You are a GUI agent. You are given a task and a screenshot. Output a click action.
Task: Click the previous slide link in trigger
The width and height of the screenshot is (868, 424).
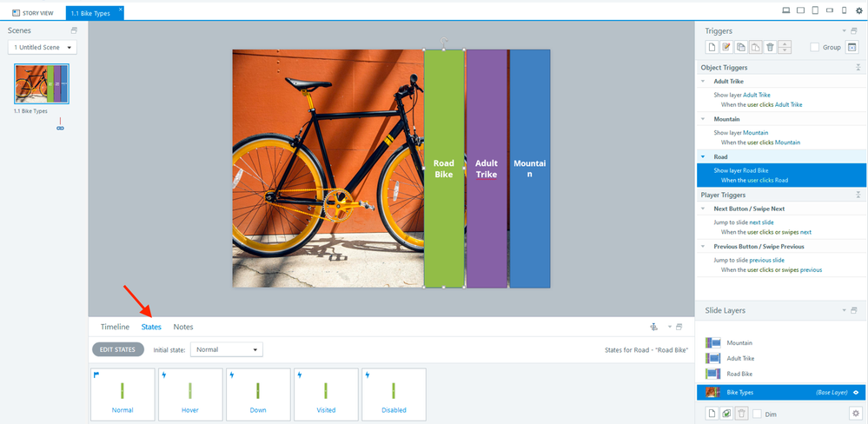pyautogui.click(x=766, y=260)
